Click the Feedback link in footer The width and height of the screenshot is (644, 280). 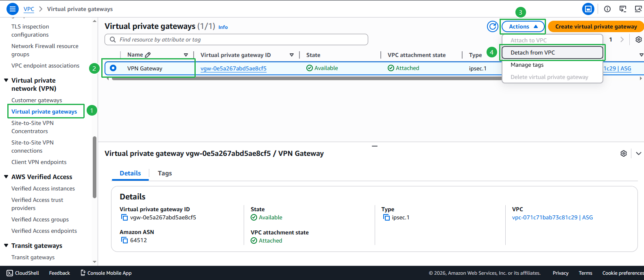59,273
